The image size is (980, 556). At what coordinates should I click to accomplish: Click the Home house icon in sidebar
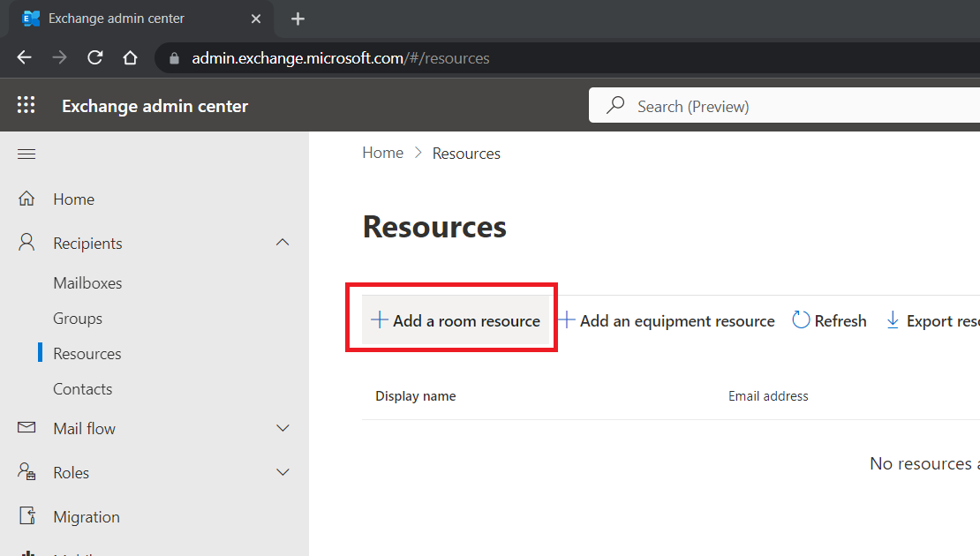pyautogui.click(x=26, y=199)
